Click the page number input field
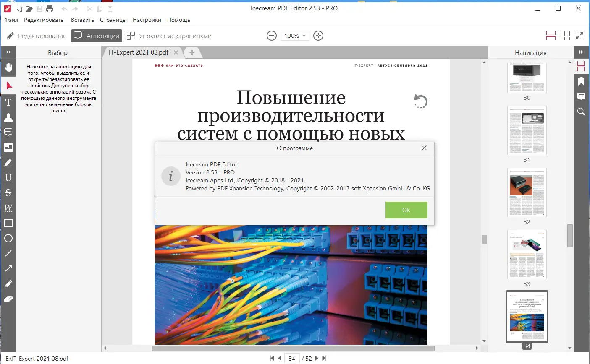590x364 pixels. click(x=292, y=359)
